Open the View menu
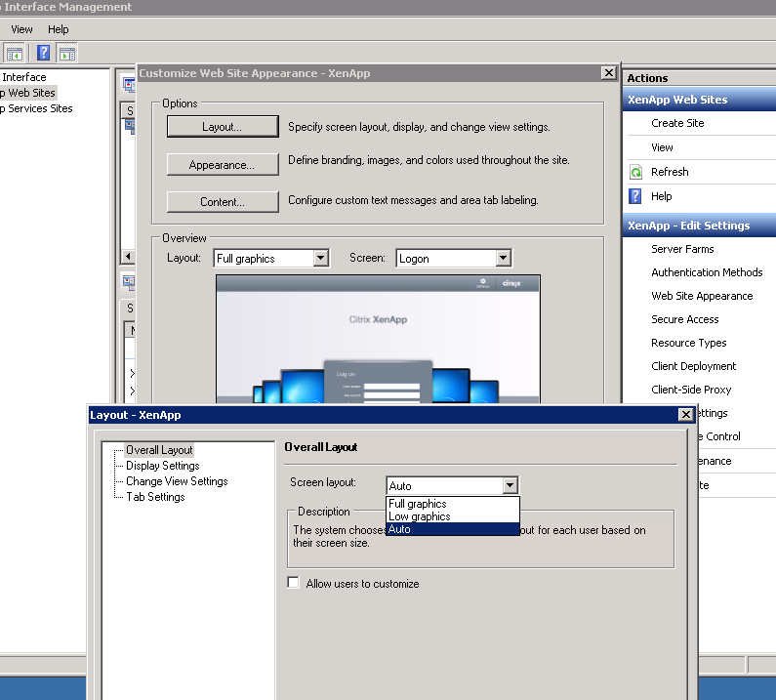Image resolution: width=776 pixels, height=700 pixels. tap(21, 29)
